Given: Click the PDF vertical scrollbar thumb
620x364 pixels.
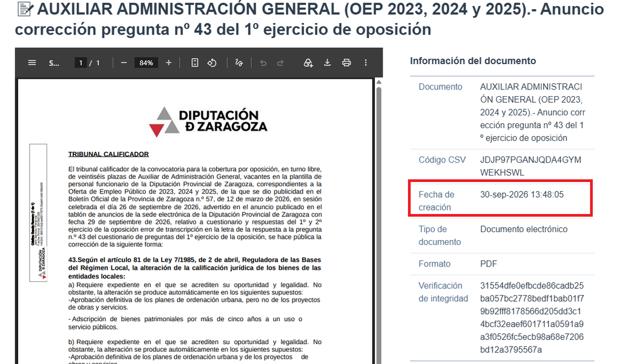Looking at the screenshot, I should click(379, 225).
